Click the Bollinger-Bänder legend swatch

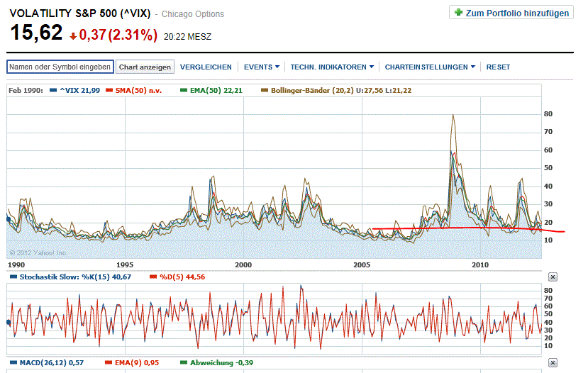pyautogui.click(x=265, y=90)
